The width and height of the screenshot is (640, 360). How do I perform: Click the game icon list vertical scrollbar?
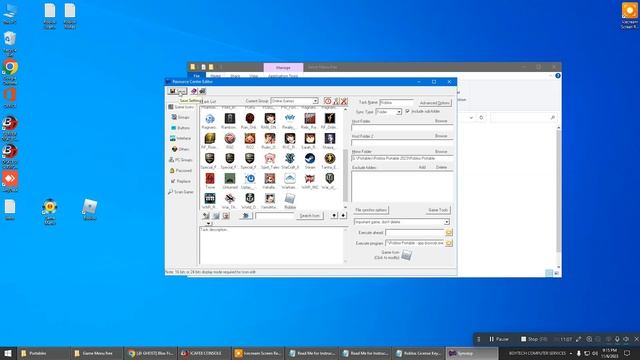345,158
